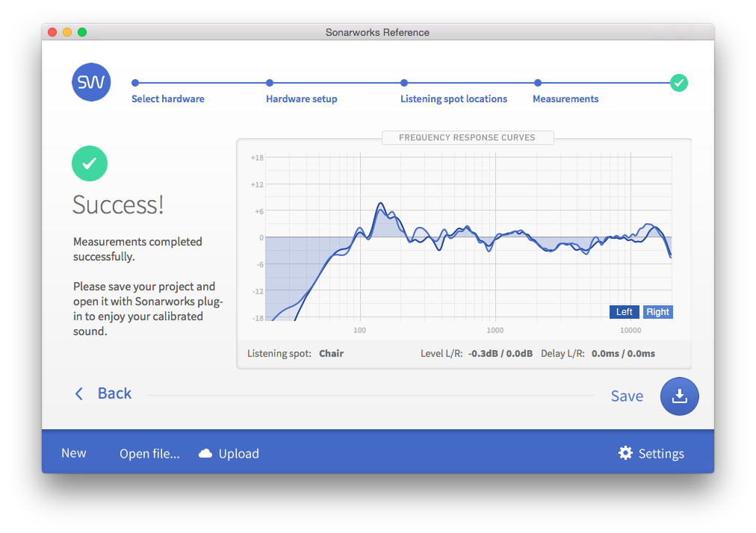Click the Upload cloud icon
The width and height of the screenshot is (756, 533).
205,454
